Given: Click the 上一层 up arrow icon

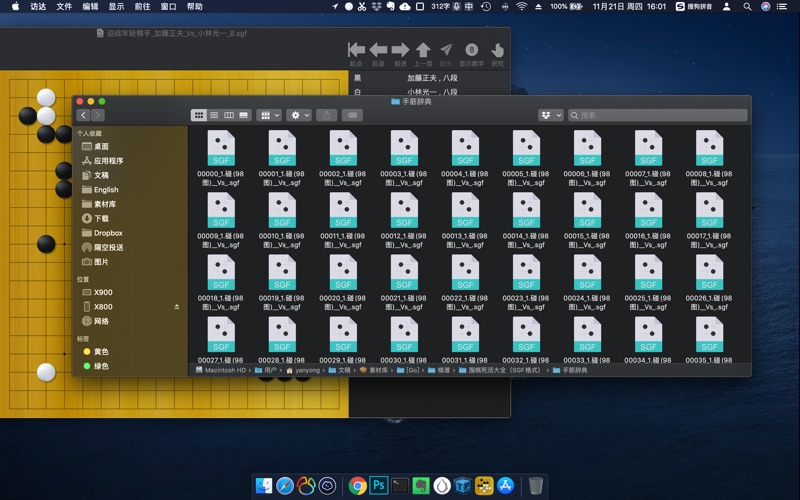Looking at the screenshot, I should (x=423, y=50).
